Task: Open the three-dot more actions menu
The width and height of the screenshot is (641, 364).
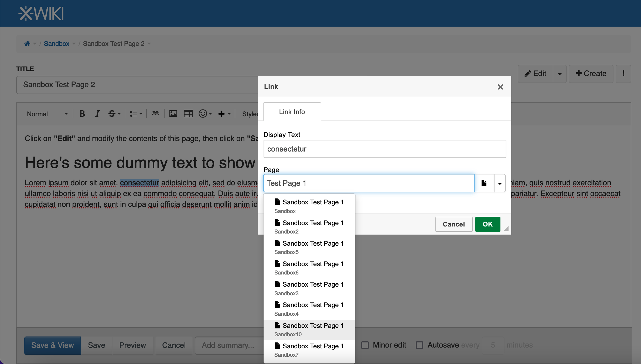Action: (x=623, y=74)
